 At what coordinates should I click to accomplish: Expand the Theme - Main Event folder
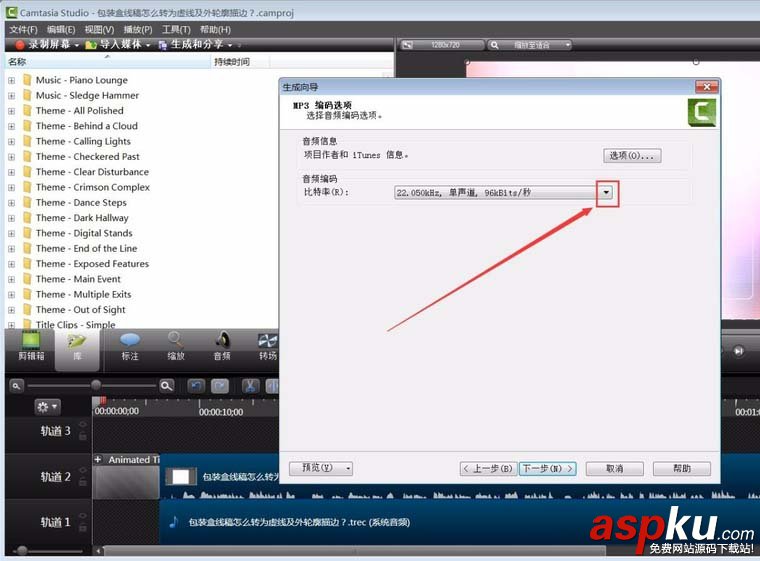12,279
